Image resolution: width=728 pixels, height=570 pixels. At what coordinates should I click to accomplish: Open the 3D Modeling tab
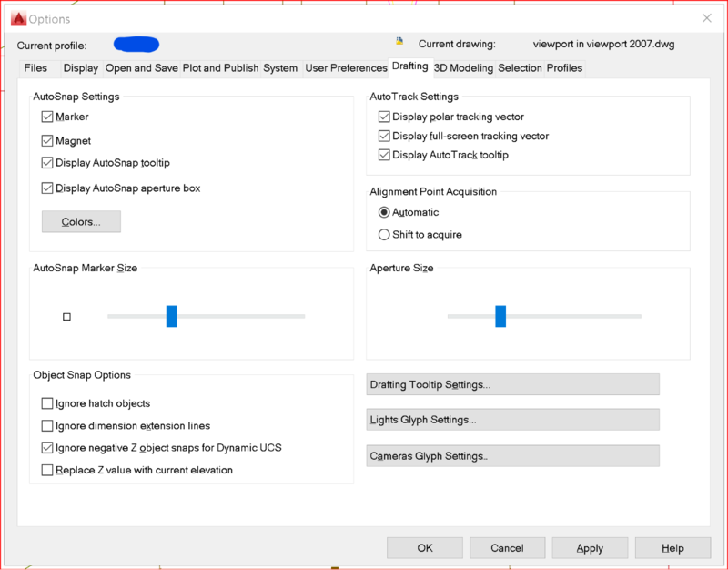[x=463, y=68]
